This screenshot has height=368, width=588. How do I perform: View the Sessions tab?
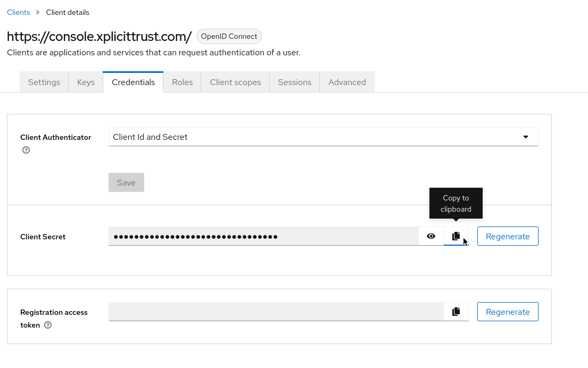[x=294, y=82]
